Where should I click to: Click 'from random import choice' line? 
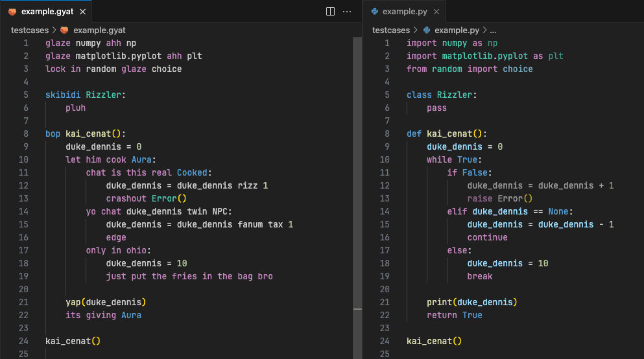[x=470, y=69]
